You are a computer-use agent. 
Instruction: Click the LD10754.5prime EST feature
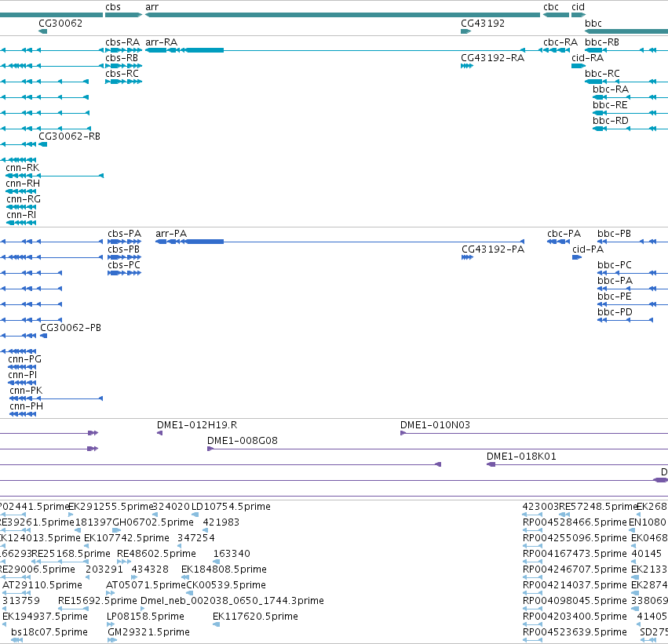[x=195, y=515]
